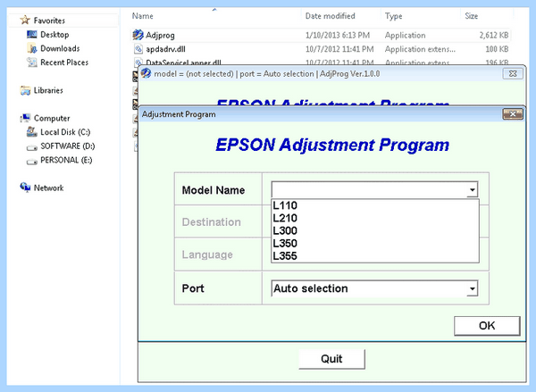The height and width of the screenshot is (392, 536).
Task: Click the AdjProg title bar icon
Action: (146, 73)
